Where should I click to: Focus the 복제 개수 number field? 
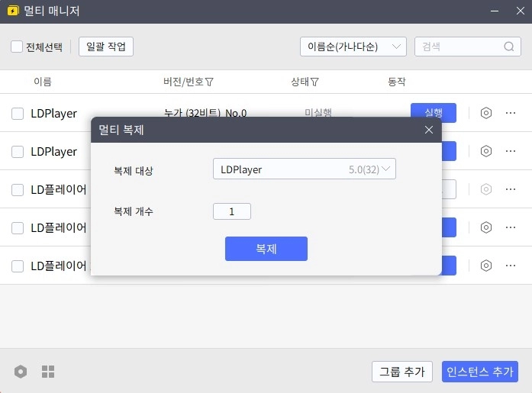click(232, 211)
